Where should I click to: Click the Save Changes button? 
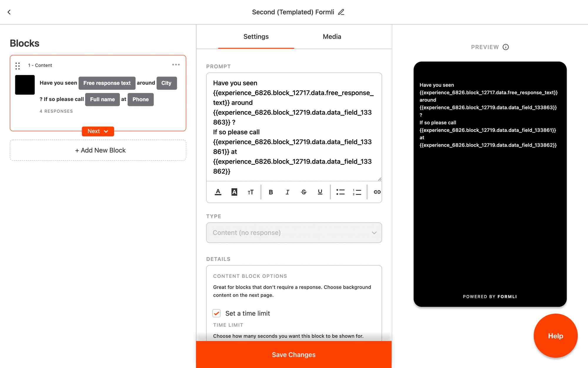(294, 354)
